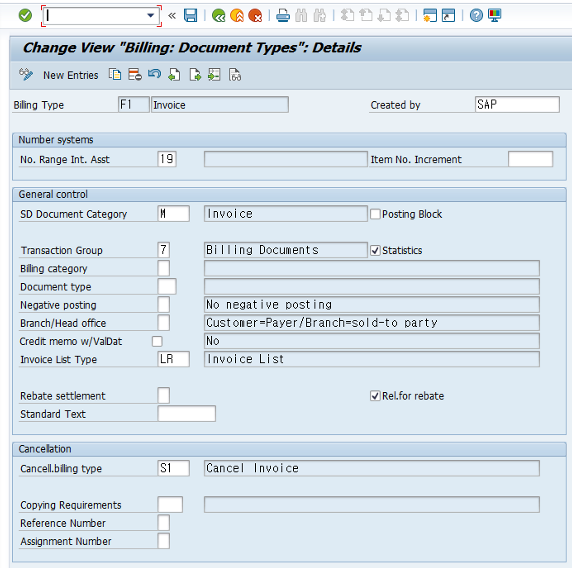Click the Delete entry icon
Viewport: 572px width, 568px height.
(135, 75)
